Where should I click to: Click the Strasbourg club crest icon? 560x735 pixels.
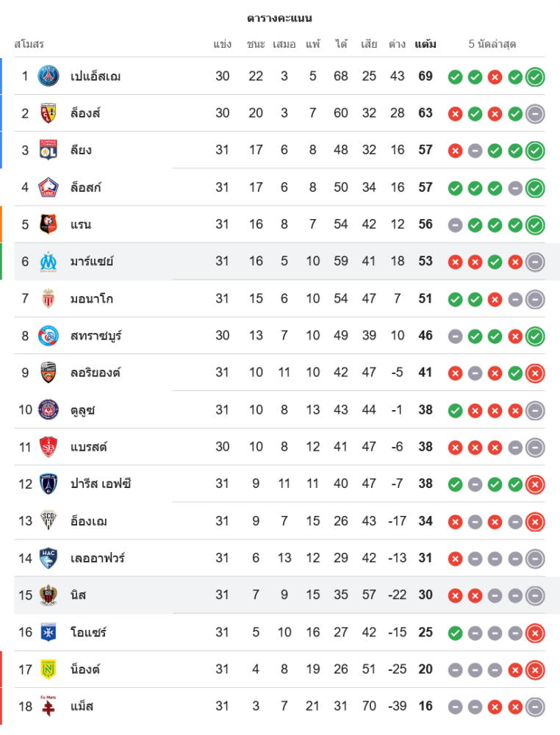[x=49, y=336]
